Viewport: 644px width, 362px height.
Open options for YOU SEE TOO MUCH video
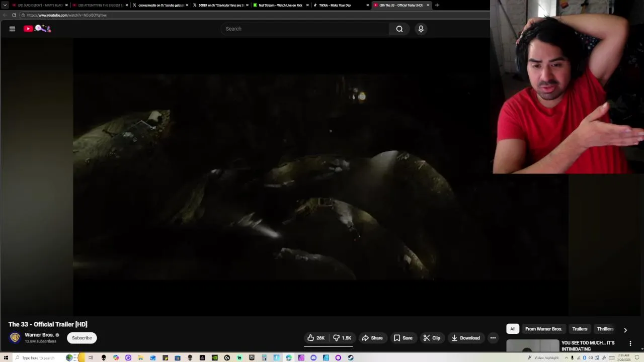point(630,344)
